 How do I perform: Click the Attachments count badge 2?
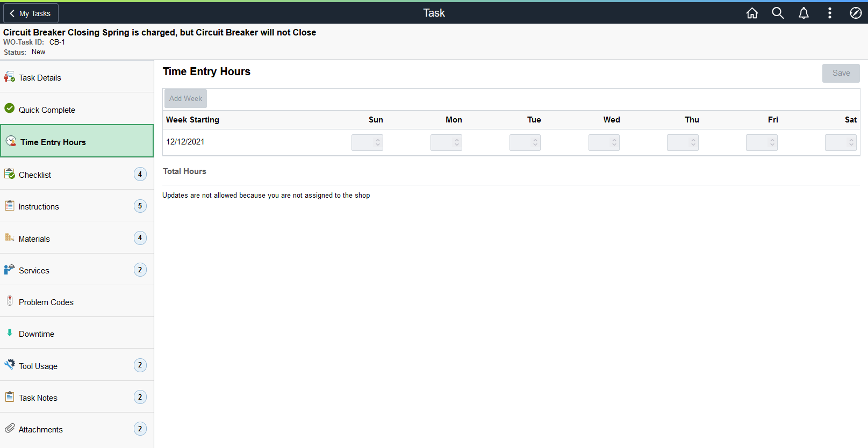[x=140, y=429]
